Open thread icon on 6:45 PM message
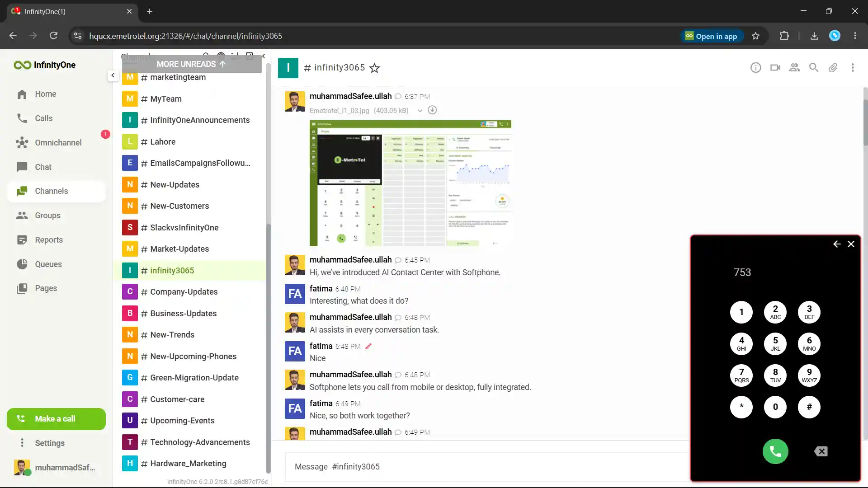 [398, 260]
